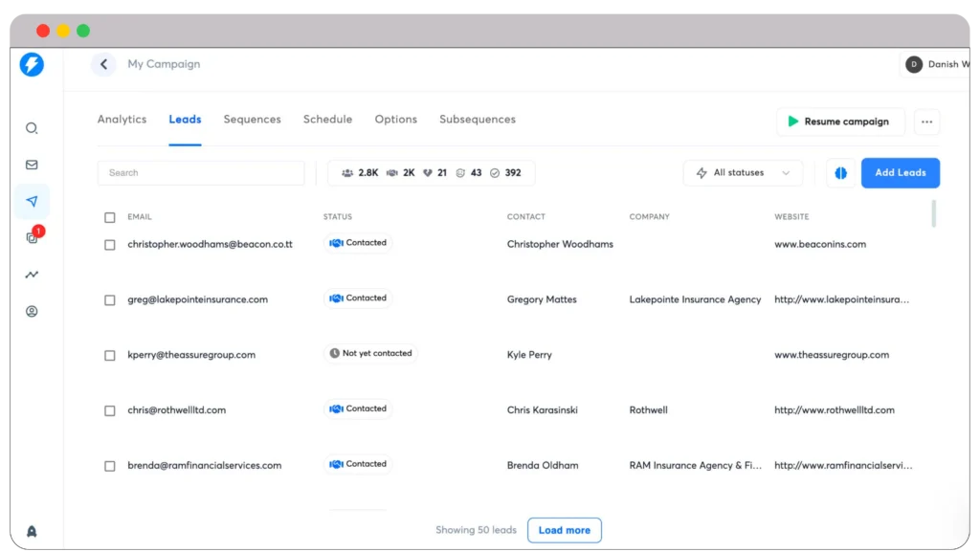Toggle the select-all checkbox in the header row
Viewport: 980px width, 552px height.
(109, 217)
